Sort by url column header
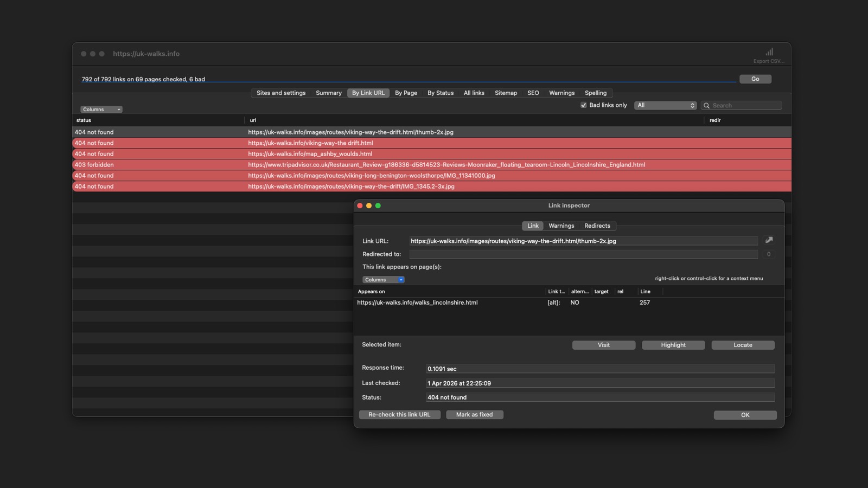 pyautogui.click(x=475, y=120)
